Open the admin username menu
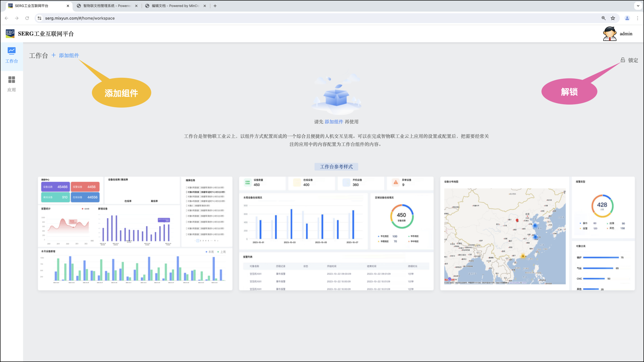Image resolution: width=644 pixels, height=362 pixels. coord(626,34)
